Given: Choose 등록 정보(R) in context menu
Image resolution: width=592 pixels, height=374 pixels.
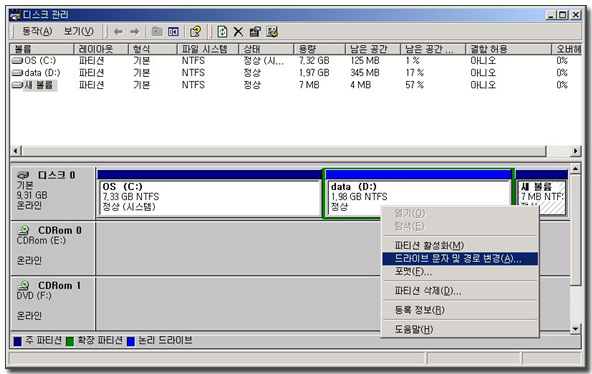Looking at the screenshot, I should tap(460, 310).
